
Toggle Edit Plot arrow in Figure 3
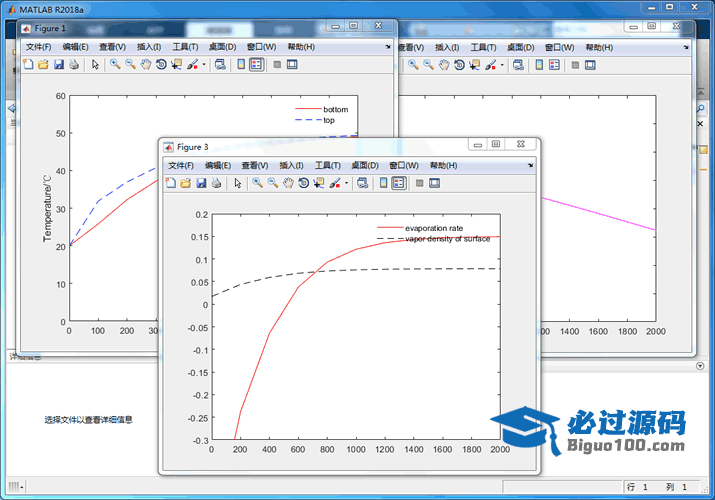pyautogui.click(x=237, y=183)
